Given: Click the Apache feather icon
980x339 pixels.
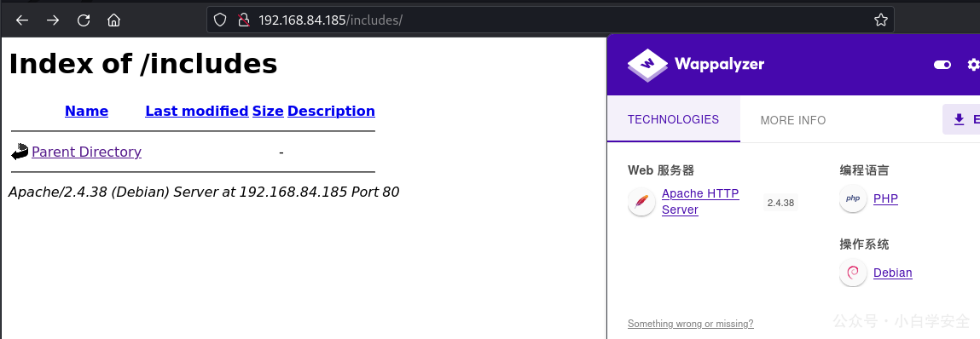Looking at the screenshot, I should click(x=641, y=201).
